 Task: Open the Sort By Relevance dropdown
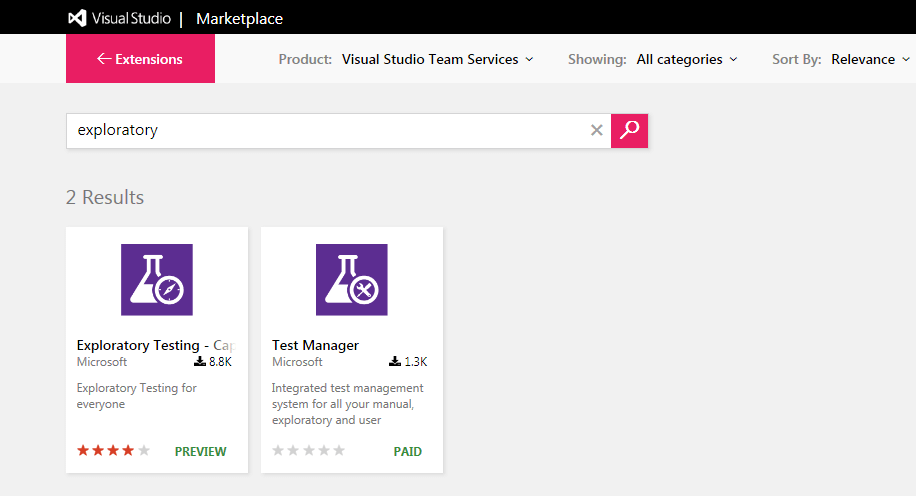coord(870,60)
